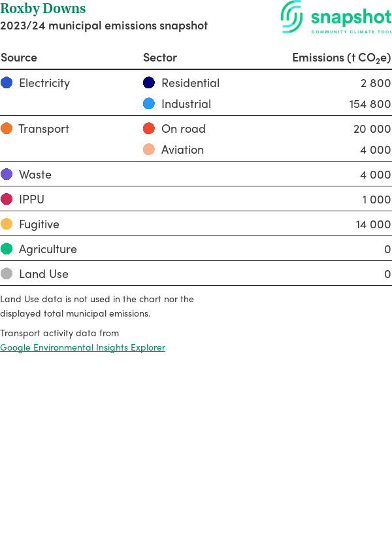Image resolution: width=392 pixels, height=556 pixels.
Task: Open the Google Environmental Insights Explorer link
Action: tap(82, 347)
